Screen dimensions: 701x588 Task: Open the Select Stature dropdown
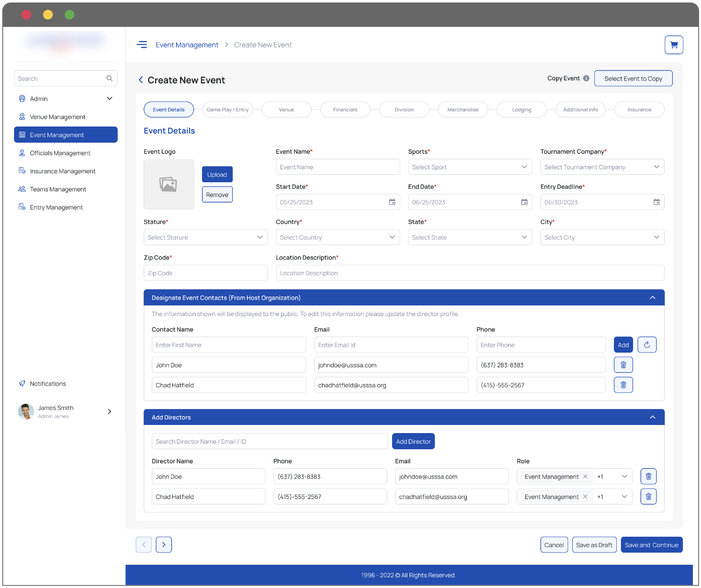205,237
